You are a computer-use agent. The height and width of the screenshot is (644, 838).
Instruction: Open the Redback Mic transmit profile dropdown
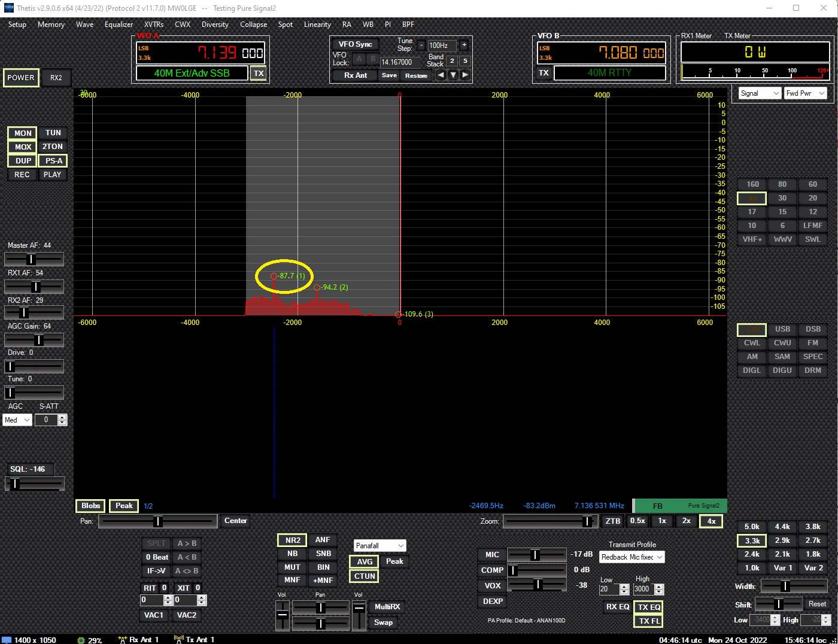click(631, 557)
